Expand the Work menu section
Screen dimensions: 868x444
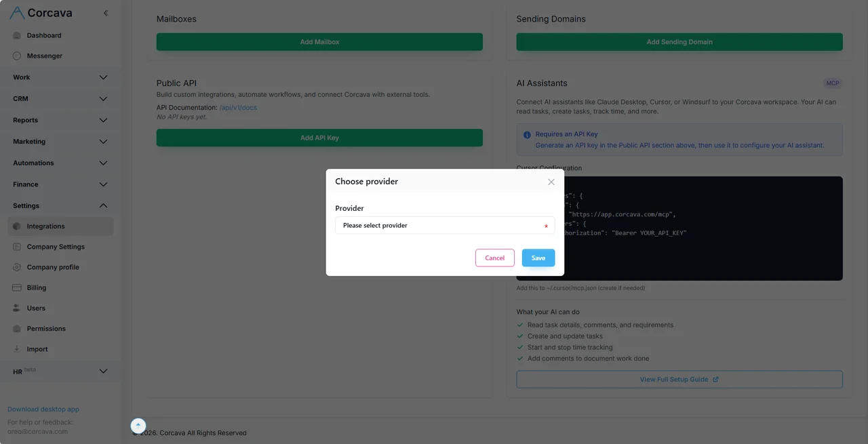(x=60, y=77)
